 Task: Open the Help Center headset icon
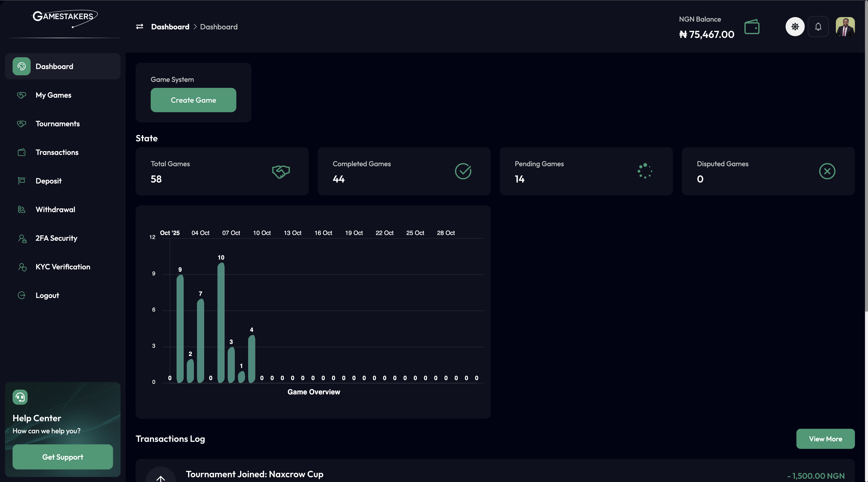[x=20, y=397]
